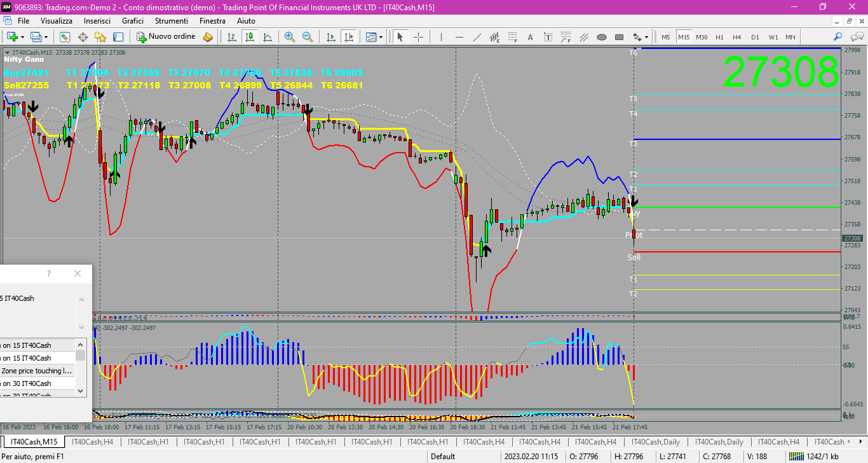Toggle chart auto scroll
This screenshot has width=868, height=463.
[x=330, y=37]
